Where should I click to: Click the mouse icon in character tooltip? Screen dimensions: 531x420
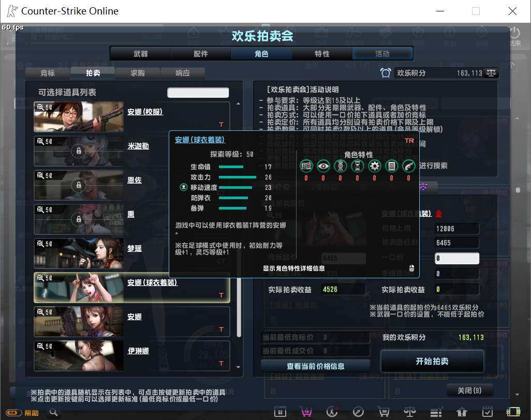click(x=412, y=268)
